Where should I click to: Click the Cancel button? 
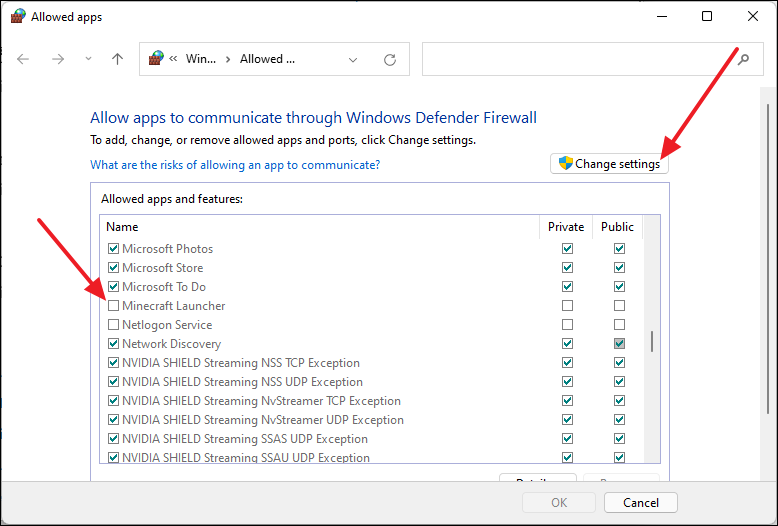coord(641,503)
